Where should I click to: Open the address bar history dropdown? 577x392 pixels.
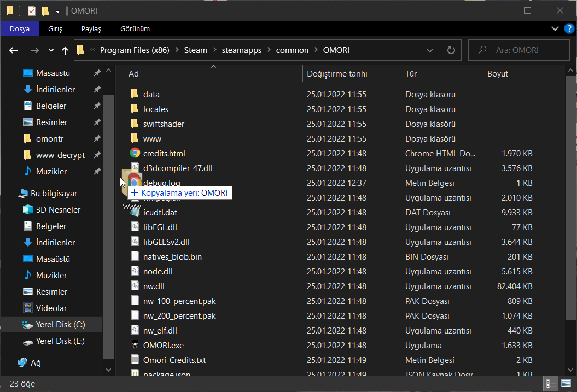(x=429, y=50)
